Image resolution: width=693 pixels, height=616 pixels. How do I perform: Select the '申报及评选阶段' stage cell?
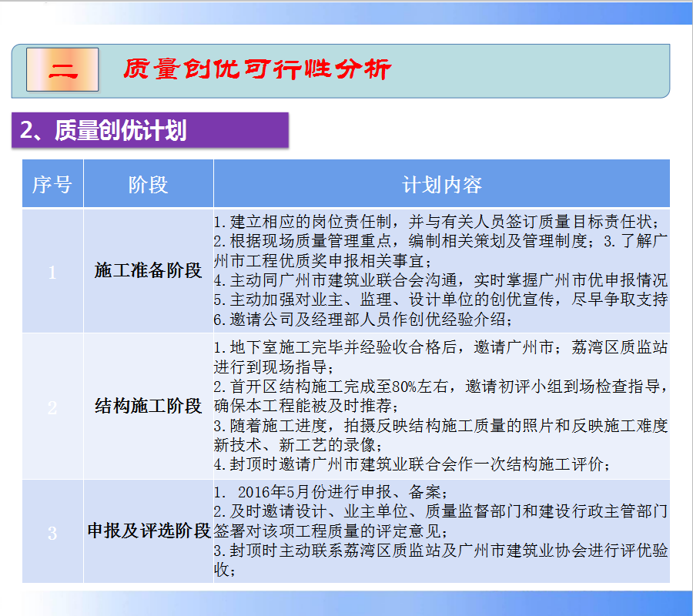[149, 531]
